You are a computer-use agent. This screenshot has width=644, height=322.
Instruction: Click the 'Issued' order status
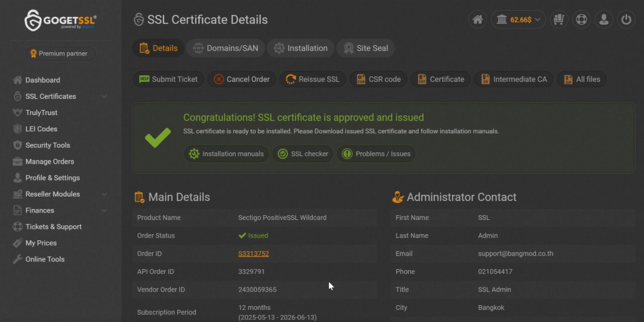253,236
